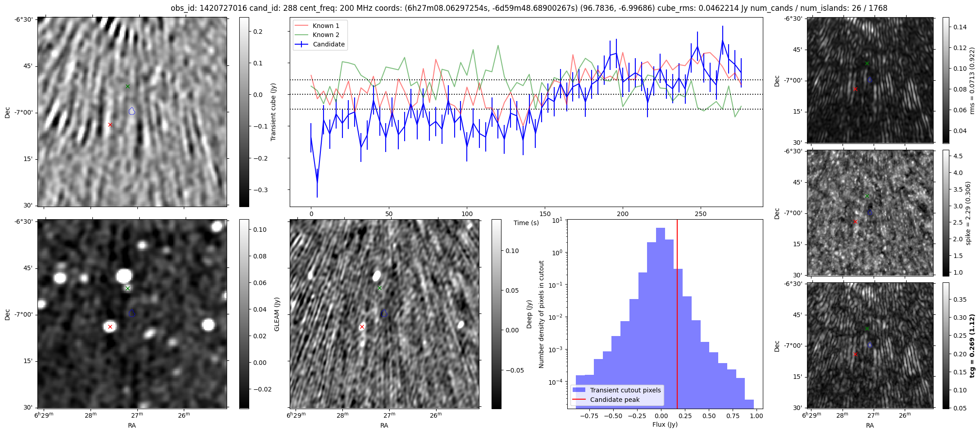Click the Deep (Jy) colorbar
Screen dimensions: 980x433
(496, 314)
